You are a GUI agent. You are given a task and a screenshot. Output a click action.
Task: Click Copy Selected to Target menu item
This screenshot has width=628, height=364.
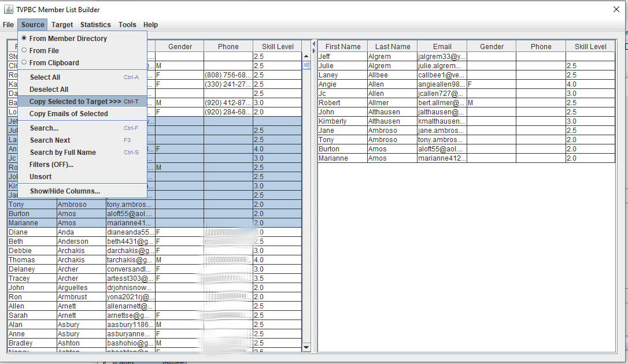pos(75,102)
